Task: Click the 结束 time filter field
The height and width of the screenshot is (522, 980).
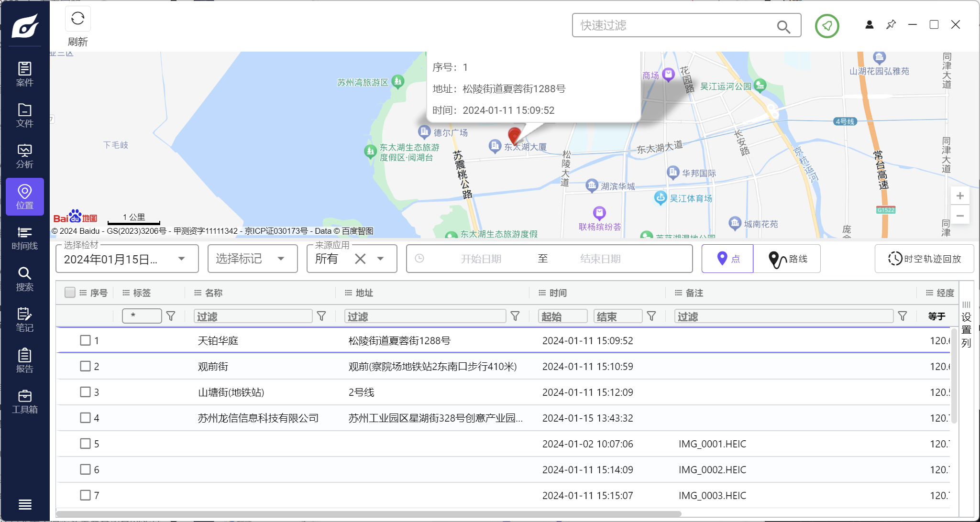Action: pos(618,316)
